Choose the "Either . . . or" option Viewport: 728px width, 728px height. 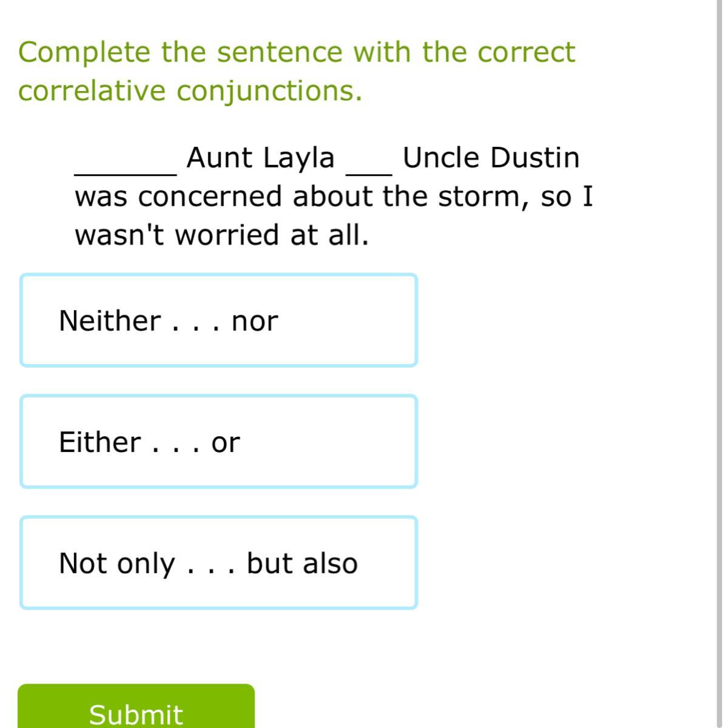click(x=218, y=442)
